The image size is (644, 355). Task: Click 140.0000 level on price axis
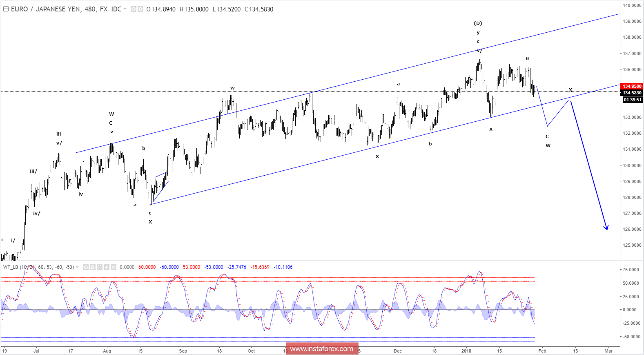[x=632, y=5]
